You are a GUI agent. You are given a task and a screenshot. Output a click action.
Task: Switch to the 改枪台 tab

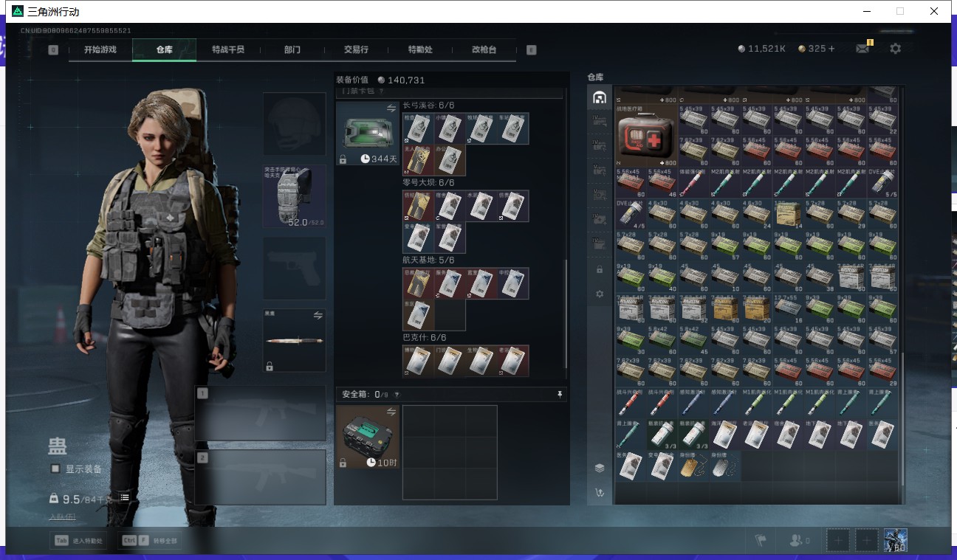(484, 50)
